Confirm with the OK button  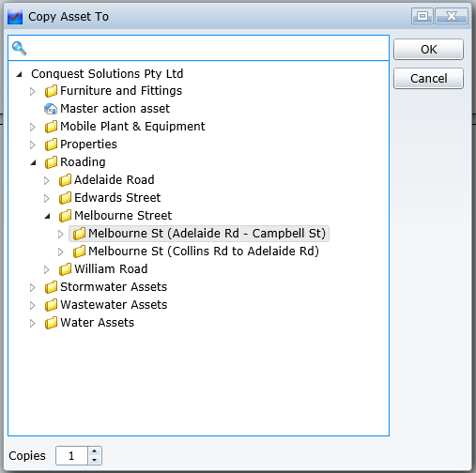coord(428,49)
